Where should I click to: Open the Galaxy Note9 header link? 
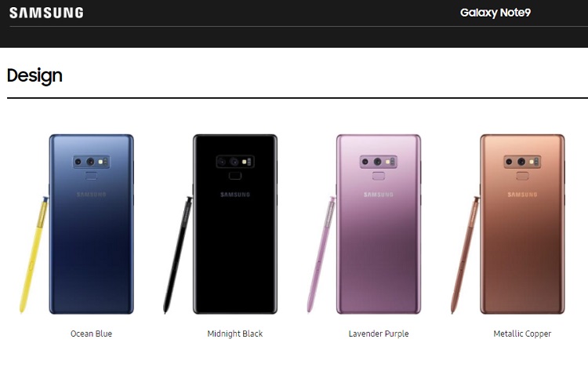495,13
